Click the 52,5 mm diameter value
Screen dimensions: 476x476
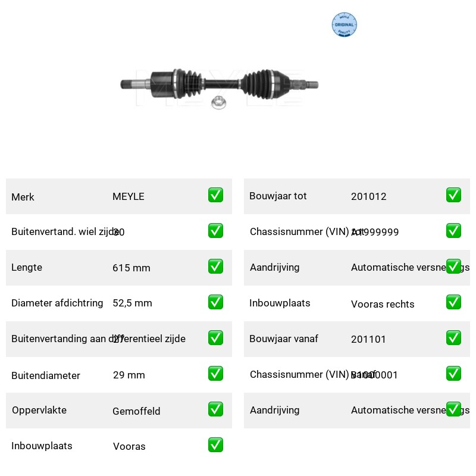132,303
